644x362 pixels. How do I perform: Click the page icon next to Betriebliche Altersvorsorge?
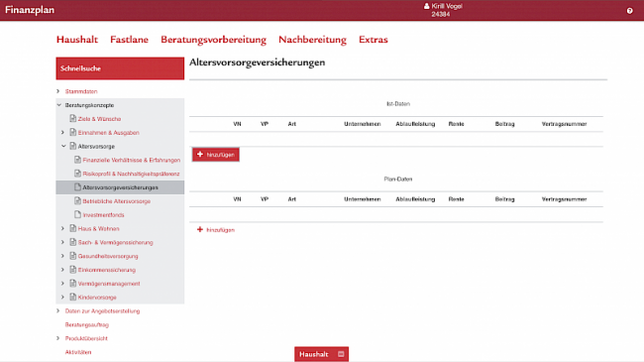click(x=77, y=200)
